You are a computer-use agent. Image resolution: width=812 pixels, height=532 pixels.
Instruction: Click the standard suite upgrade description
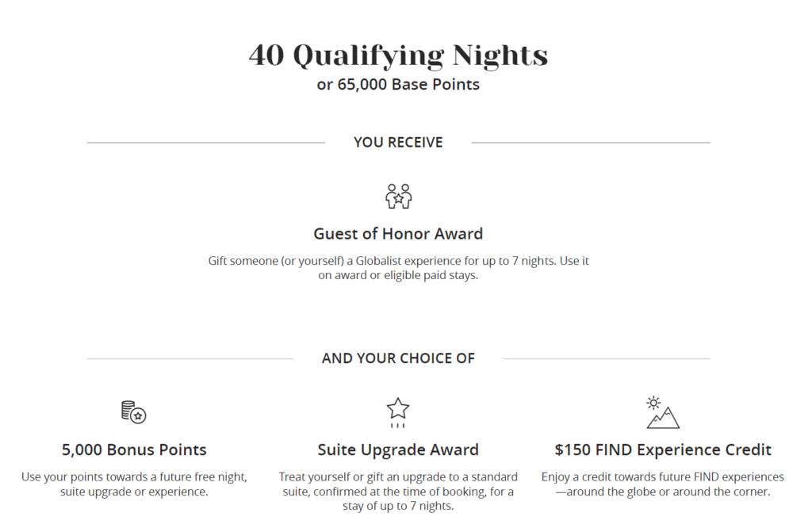click(x=398, y=491)
